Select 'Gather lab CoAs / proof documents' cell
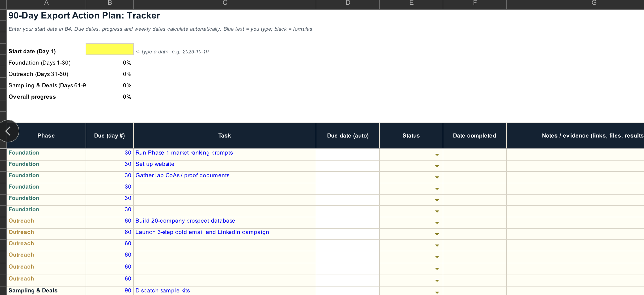 click(225, 177)
